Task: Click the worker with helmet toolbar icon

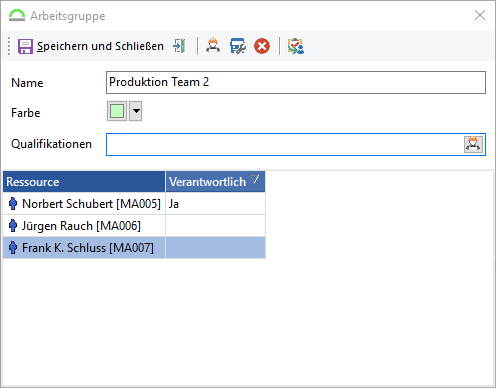Action: [213, 46]
